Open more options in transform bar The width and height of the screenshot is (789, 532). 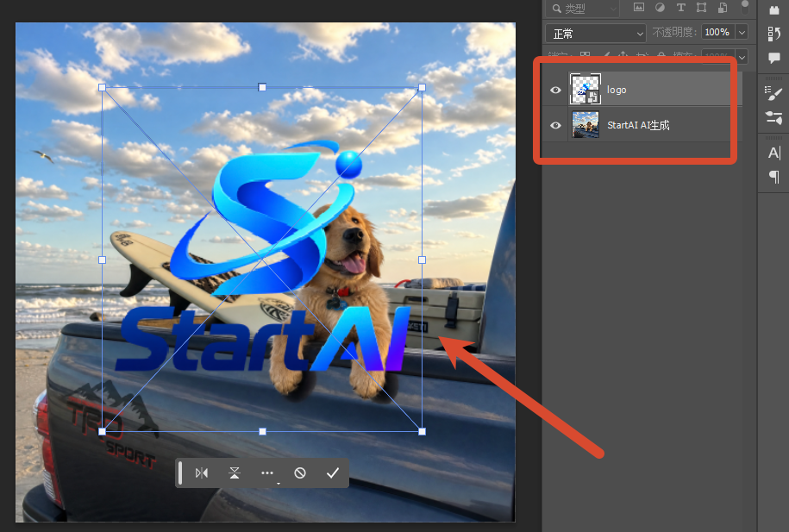(267, 473)
